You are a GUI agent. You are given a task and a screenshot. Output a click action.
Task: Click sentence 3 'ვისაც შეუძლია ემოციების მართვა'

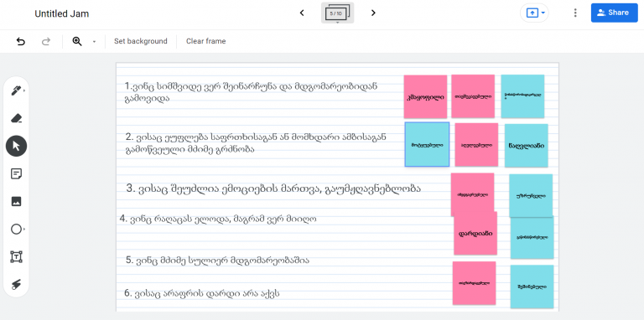click(229, 188)
